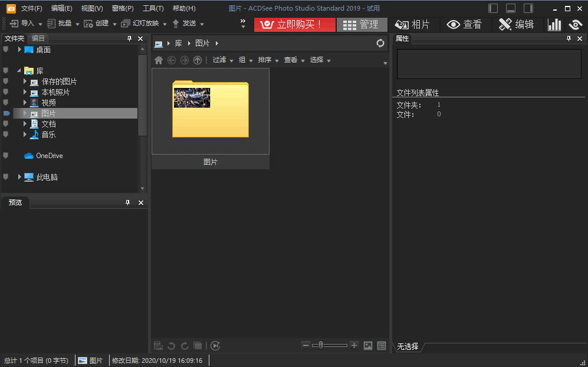The height and width of the screenshot is (367, 588).
Task: Click the 立即购买 buy now button
Action: point(294,25)
